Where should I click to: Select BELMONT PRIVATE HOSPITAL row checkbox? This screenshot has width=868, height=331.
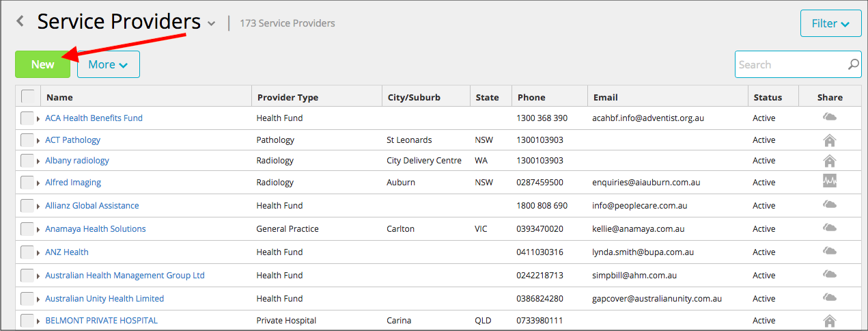pyautogui.click(x=27, y=321)
